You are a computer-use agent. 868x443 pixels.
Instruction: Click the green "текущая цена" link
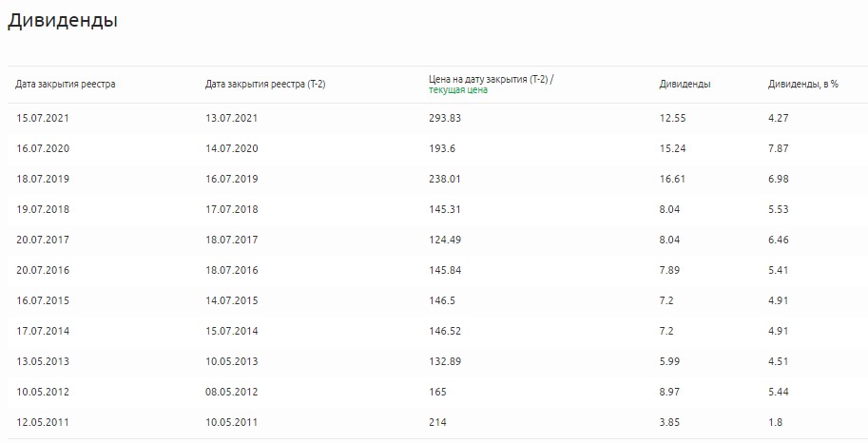click(x=458, y=90)
